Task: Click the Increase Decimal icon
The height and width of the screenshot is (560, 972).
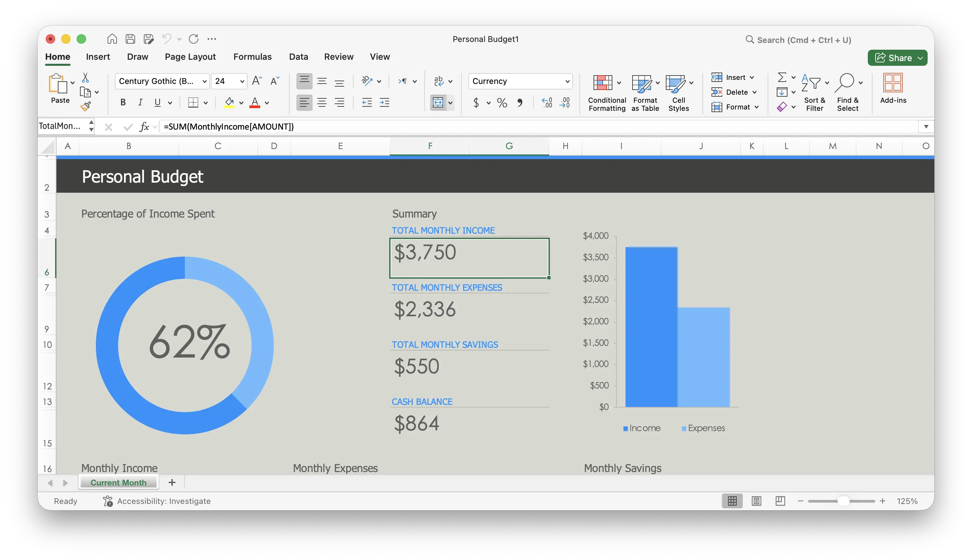Action: [x=546, y=103]
